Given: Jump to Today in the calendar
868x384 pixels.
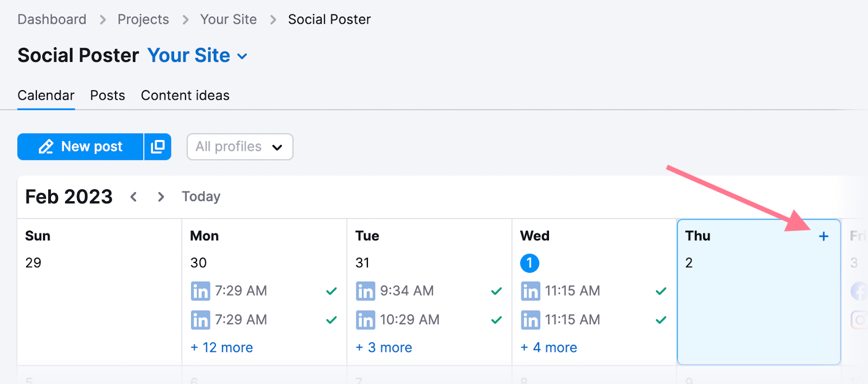Looking at the screenshot, I should (x=201, y=197).
